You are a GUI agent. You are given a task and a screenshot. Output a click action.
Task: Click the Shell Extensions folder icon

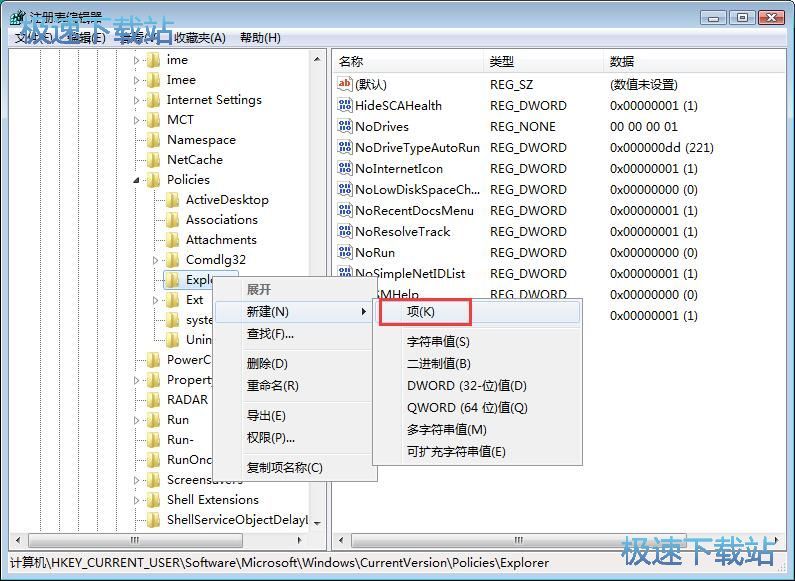tap(154, 499)
